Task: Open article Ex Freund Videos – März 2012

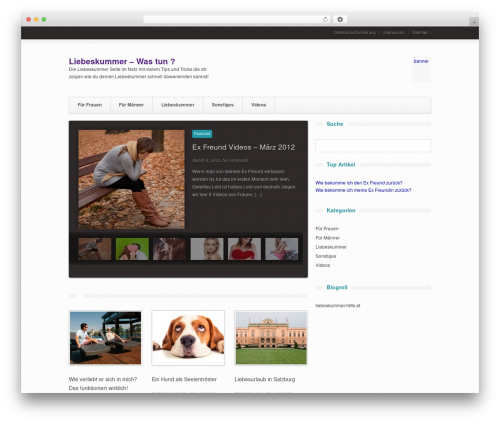Action: click(244, 147)
